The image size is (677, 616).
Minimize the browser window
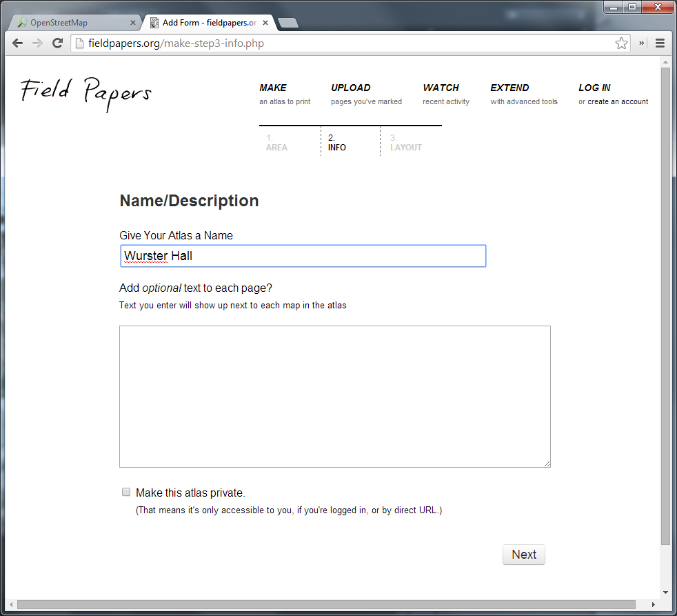point(614,7)
